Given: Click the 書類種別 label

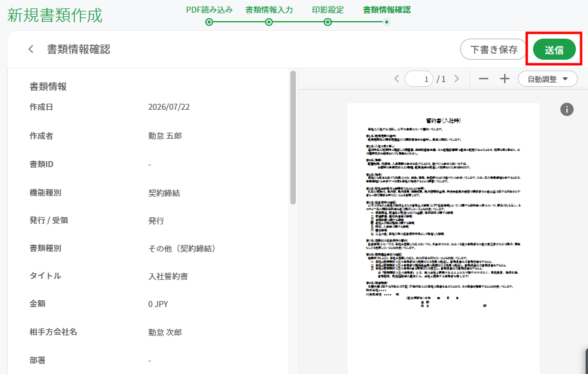Looking at the screenshot, I should click(45, 248).
